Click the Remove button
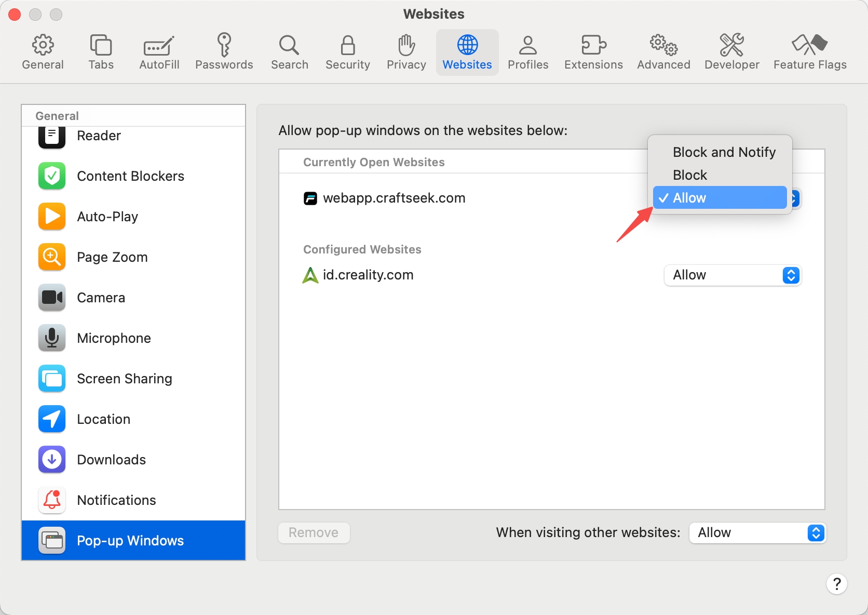Image resolution: width=868 pixels, height=615 pixels. (x=314, y=533)
